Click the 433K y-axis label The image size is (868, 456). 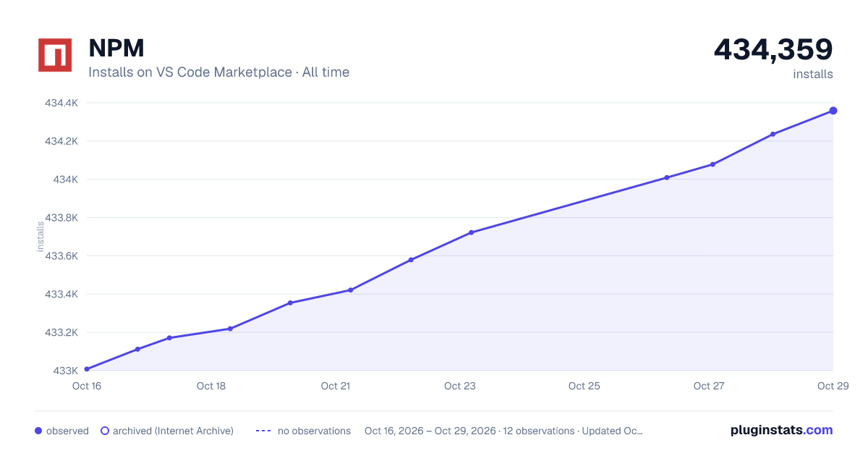click(66, 371)
